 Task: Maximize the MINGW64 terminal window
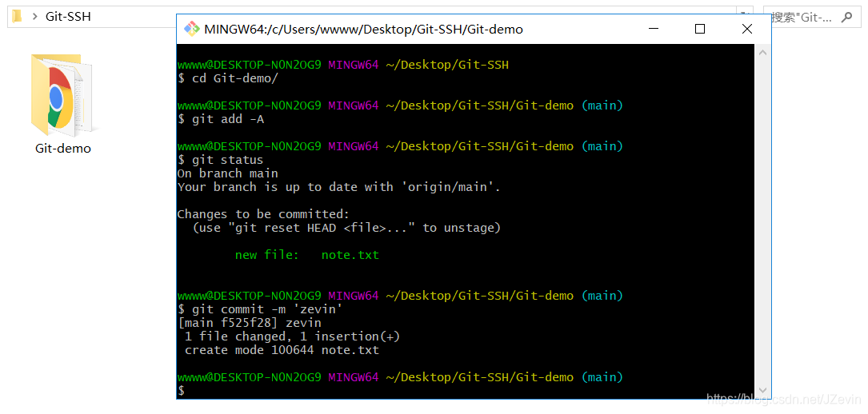point(700,29)
